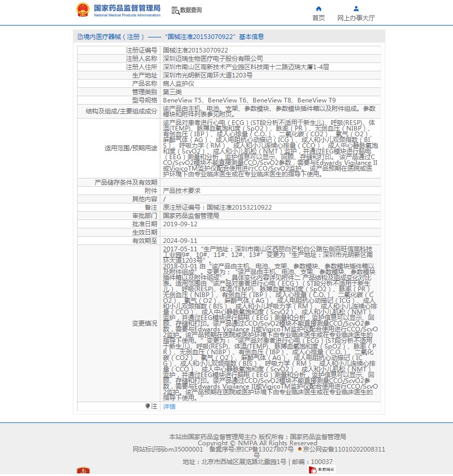Click the 附件 row label
The image size is (453, 476).
pos(151,190)
